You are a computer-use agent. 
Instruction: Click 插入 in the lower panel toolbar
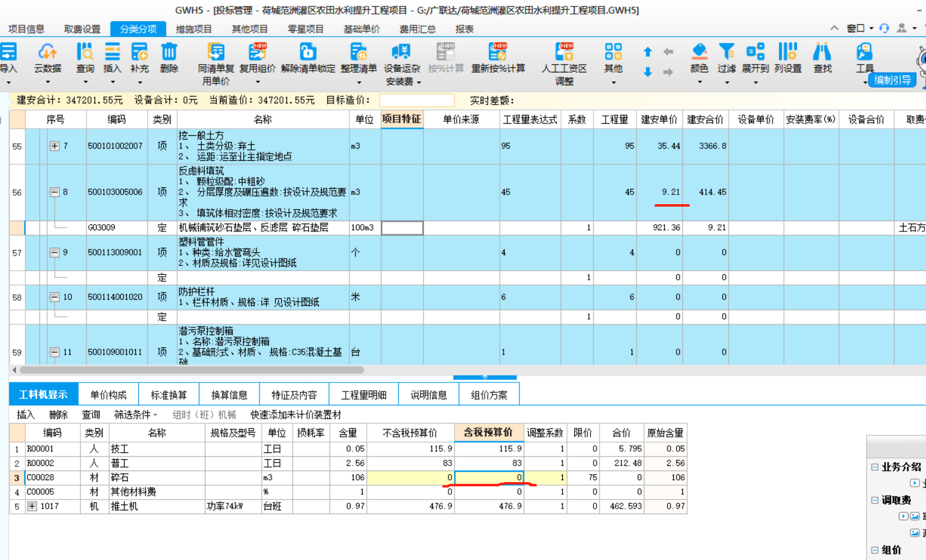(x=25, y=414)
